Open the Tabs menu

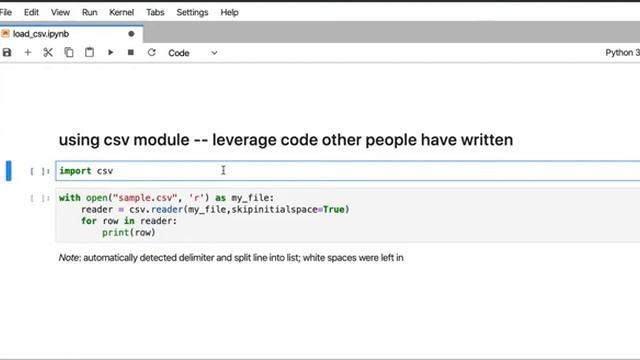155,12
